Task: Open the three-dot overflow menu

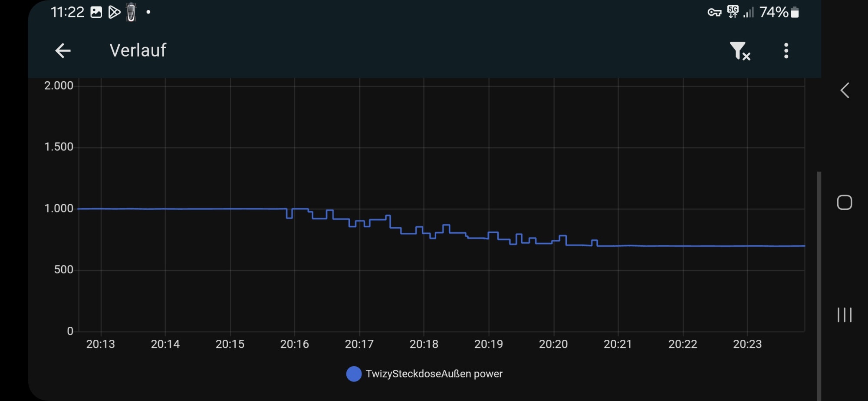Action: (786, 51)
